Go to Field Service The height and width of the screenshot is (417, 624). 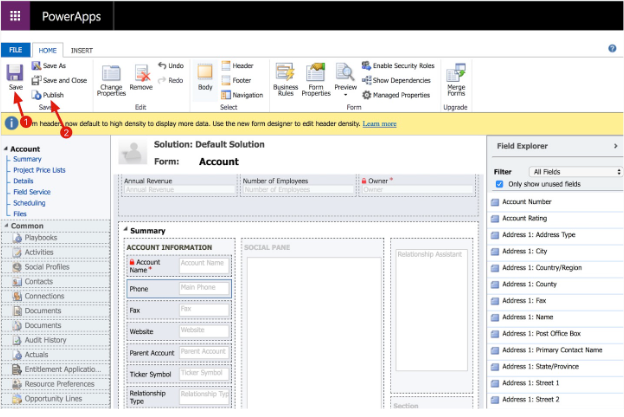[32, 192]
